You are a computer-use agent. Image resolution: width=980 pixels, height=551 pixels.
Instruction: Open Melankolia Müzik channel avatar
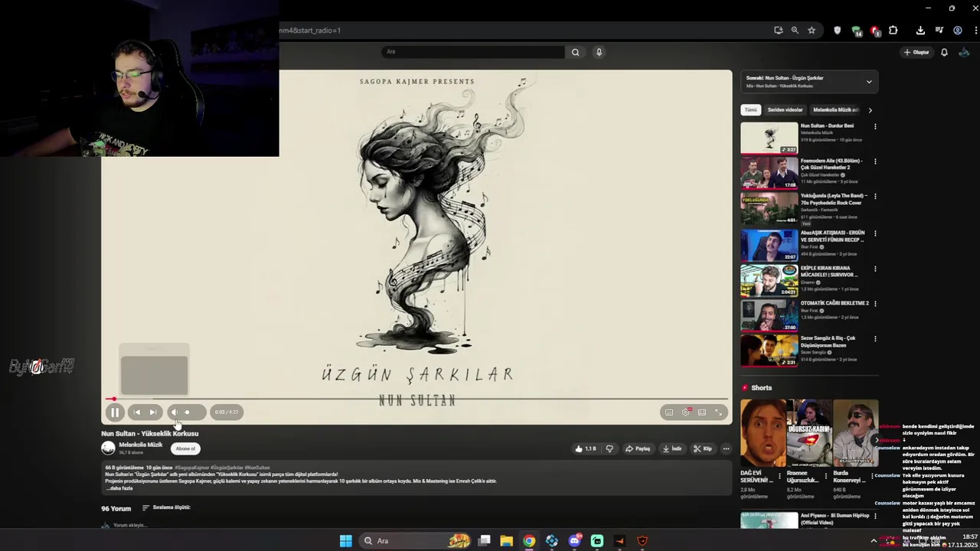coord(108,448)
